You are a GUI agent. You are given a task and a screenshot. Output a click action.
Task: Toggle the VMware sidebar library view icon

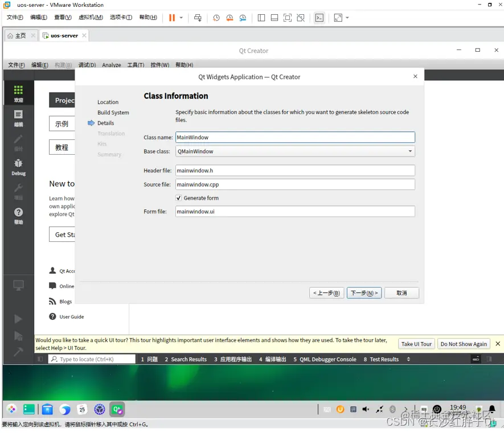click(261, 18)
